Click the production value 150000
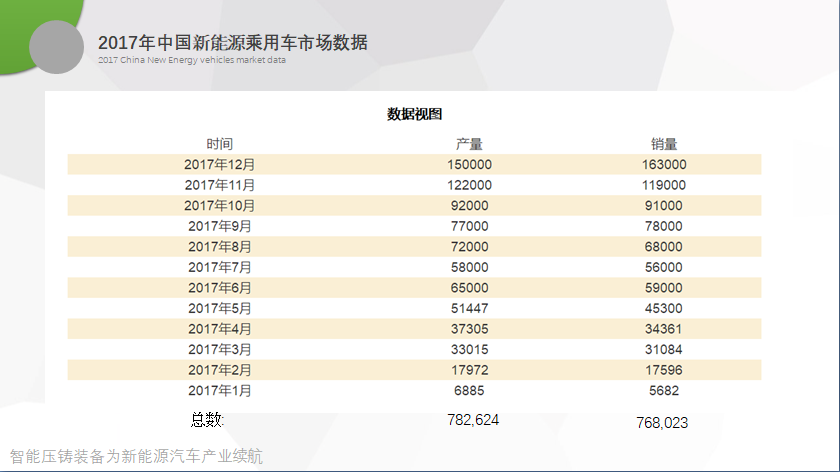Image resolution: width=840 pixels, height=472 pixels. [x=469, y=164]
